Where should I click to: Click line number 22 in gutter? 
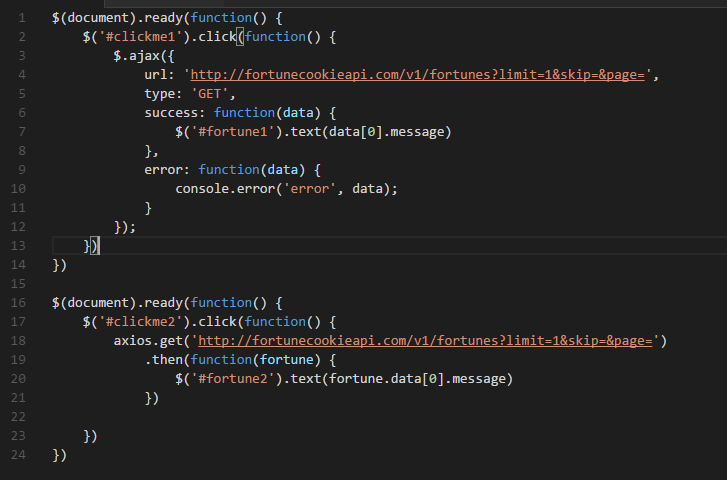pyautogui.click(x=18, y=417)
